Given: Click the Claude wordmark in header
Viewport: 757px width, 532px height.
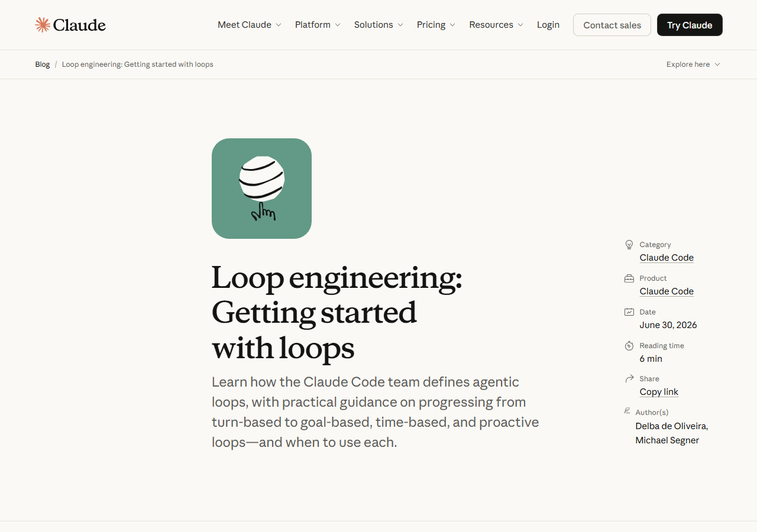Looking at the screenshot, I should point(79,25).
